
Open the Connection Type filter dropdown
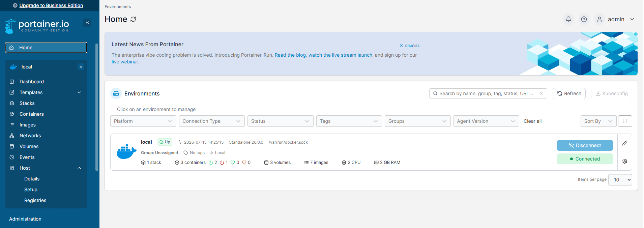pos(212,121)
